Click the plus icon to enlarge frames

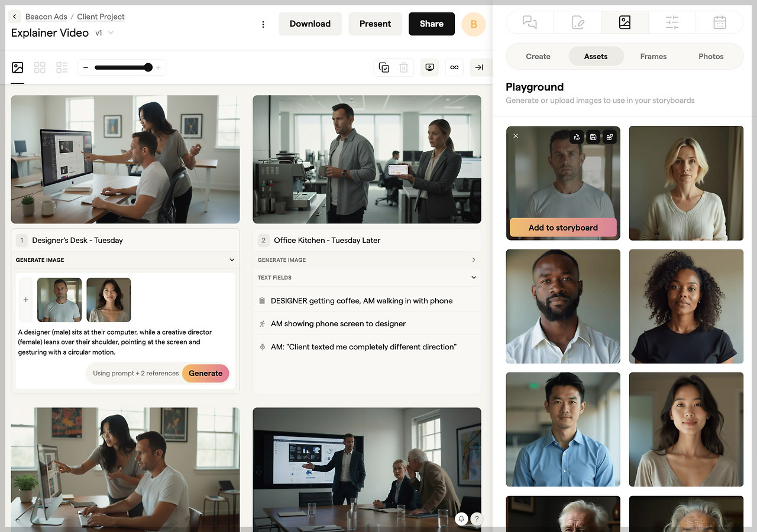coord(158,68)
